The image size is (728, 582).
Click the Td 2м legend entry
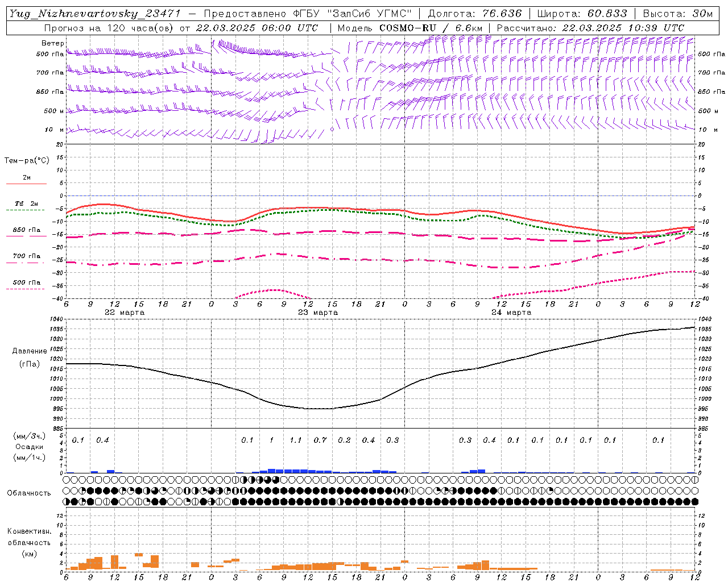coord(26,203)
